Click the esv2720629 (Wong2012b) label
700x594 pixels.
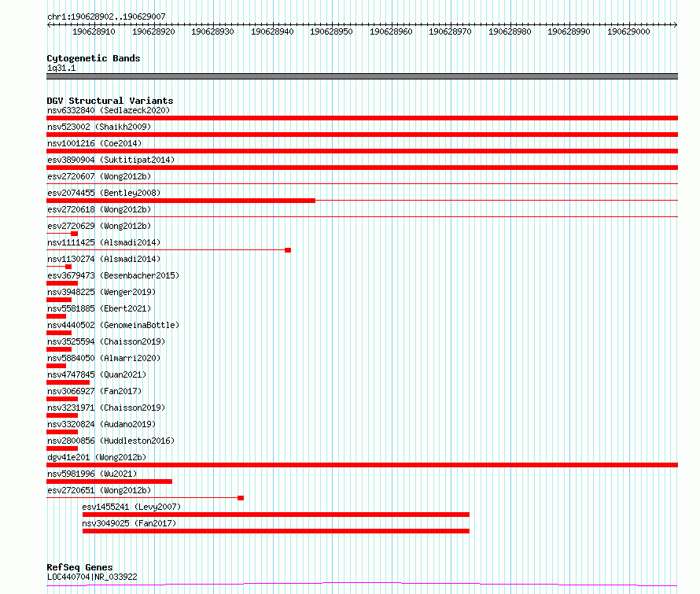[99, 226]
